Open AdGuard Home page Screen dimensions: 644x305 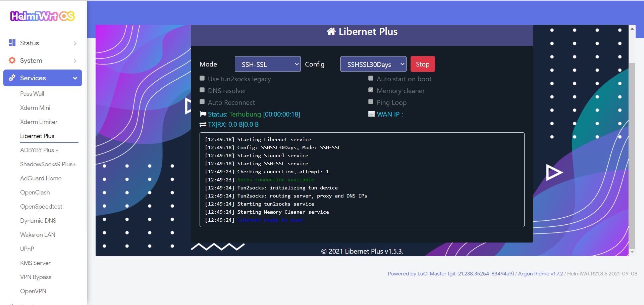[x=41, y=178]
